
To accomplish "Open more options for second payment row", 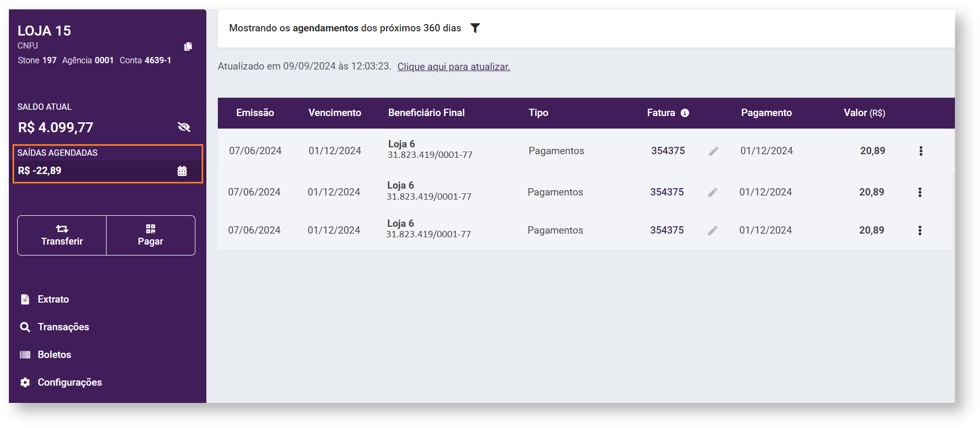I will (x=919, y=192).
